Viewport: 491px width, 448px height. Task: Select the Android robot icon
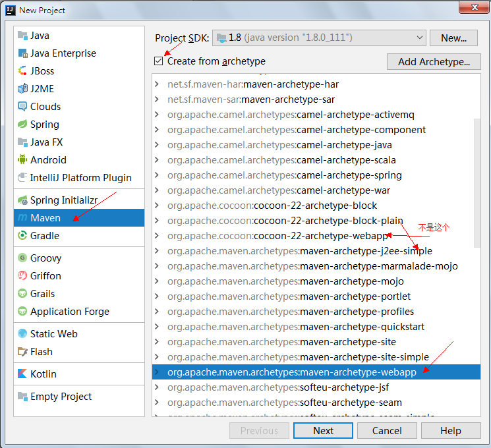[22, 159]
